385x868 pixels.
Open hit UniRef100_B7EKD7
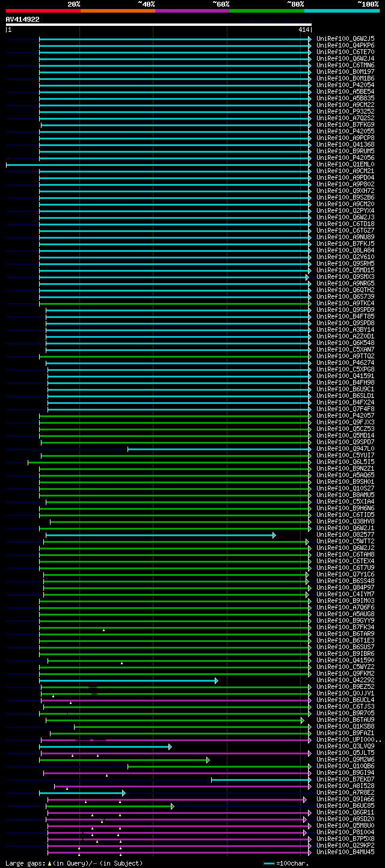click(x=345, y=779)
